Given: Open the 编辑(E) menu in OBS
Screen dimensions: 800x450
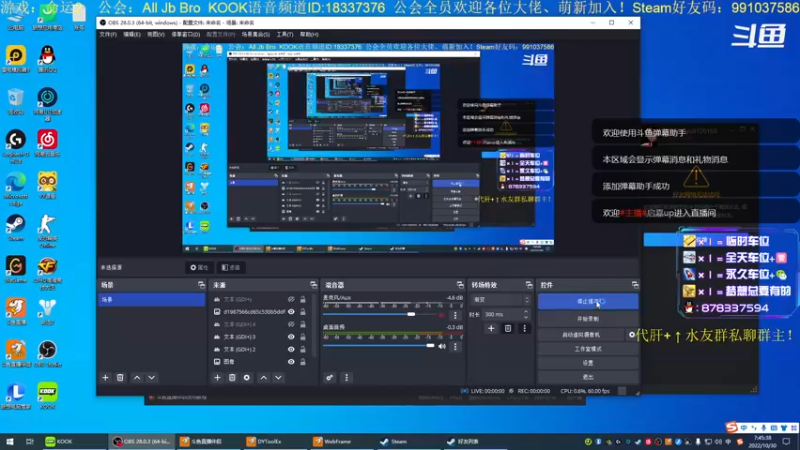Looking at the screenshot, I should 132,34.
